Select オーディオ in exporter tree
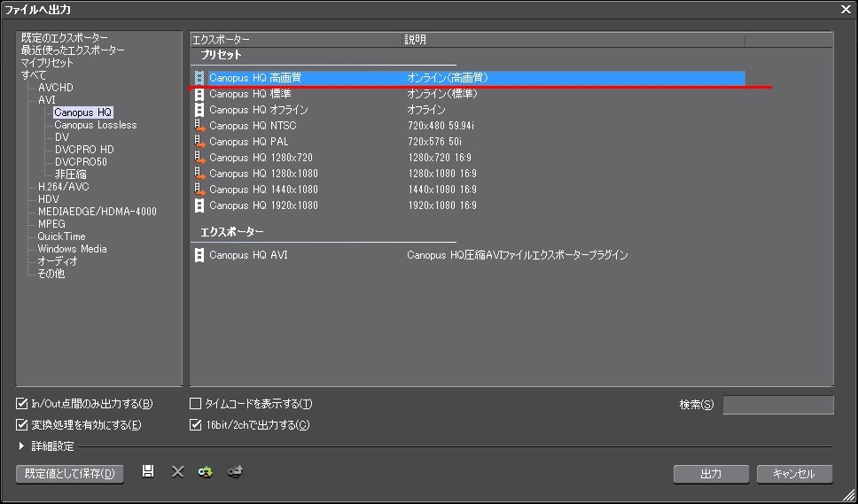 [x=58, y=261]
